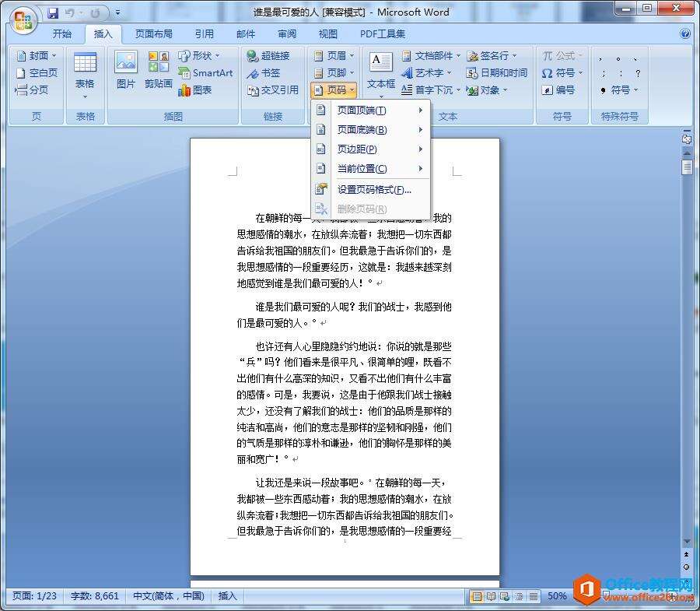This screenshot has width=700, height=611.
Task: Click language 中文(简体，中国) in status bar
Action: [168, 596]
